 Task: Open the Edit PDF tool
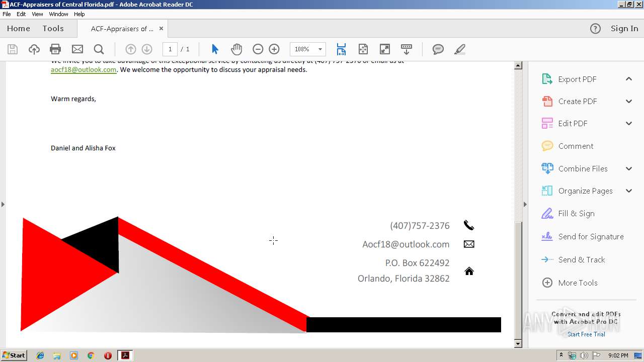[572, 123]
